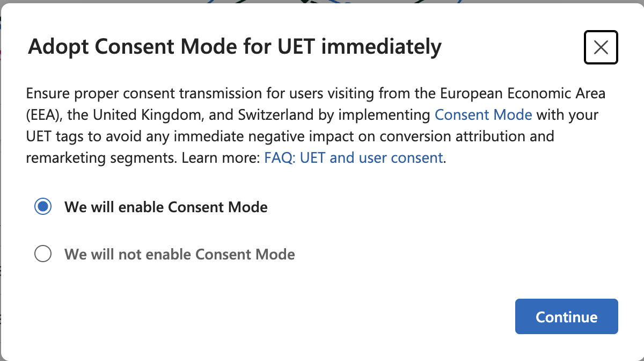Open the Consent Mode link
Image resolution: width=644 pixels, height=361 pixels.
[x=483, y=115]
